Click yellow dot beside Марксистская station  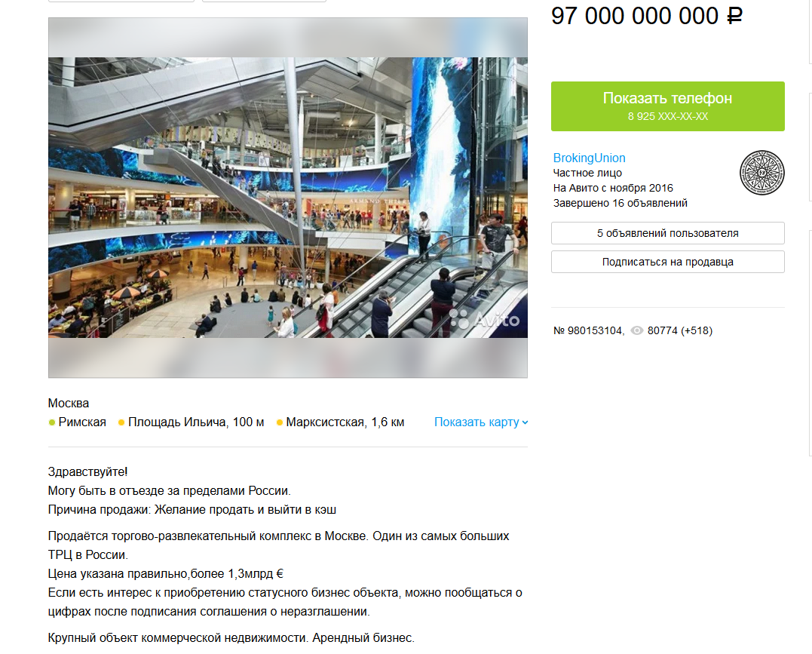pyautogui.click(x=280, y=422)
